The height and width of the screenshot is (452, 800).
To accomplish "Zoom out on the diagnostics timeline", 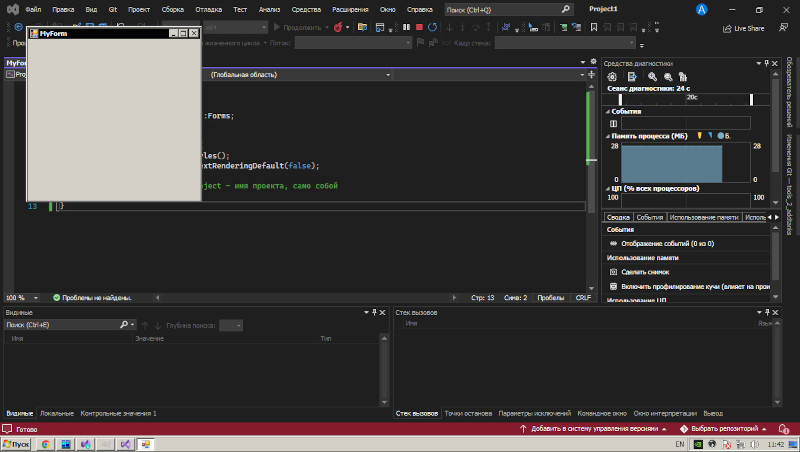I will [x=668, y=77].
